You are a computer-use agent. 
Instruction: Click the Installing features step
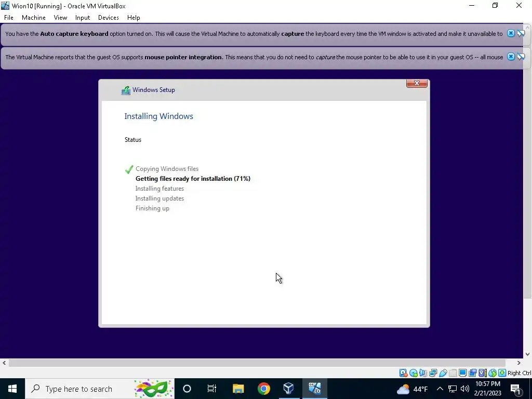tap(159, 188)
